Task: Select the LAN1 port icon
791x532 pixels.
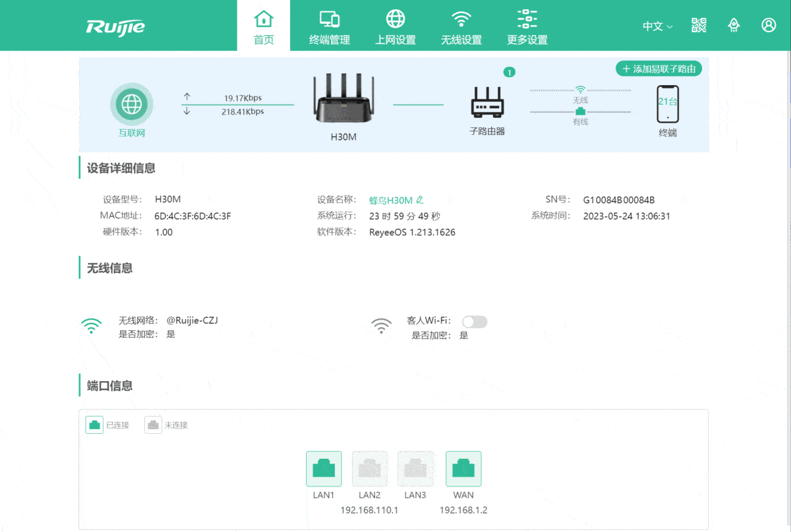Action: pyautogui.click(x=324, y=469)
